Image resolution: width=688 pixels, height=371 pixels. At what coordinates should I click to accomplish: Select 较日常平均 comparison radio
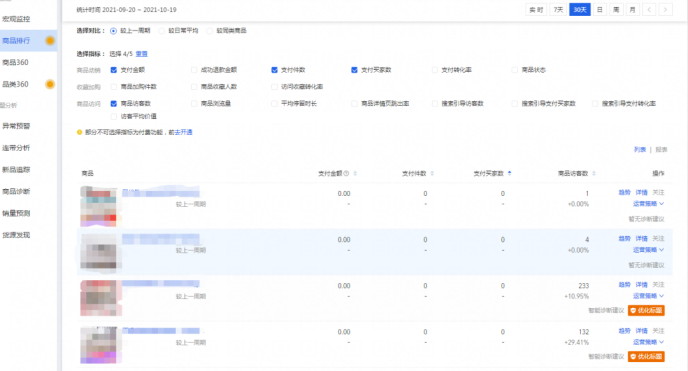tap(161, 31)
